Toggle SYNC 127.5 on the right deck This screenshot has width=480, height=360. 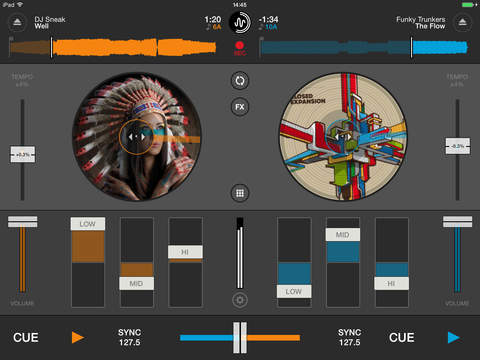[x=350, y=337]
